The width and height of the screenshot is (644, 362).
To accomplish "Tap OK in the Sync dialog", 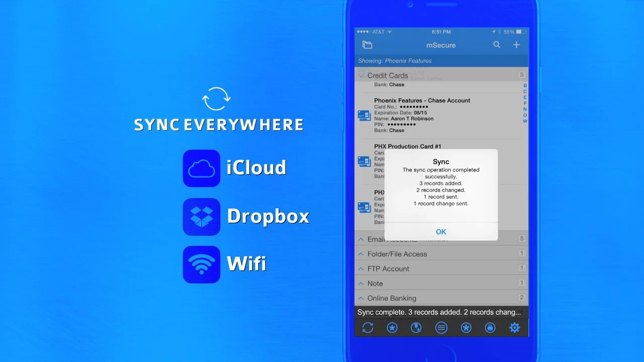I will pyautogui.click(x=441, y=232).
